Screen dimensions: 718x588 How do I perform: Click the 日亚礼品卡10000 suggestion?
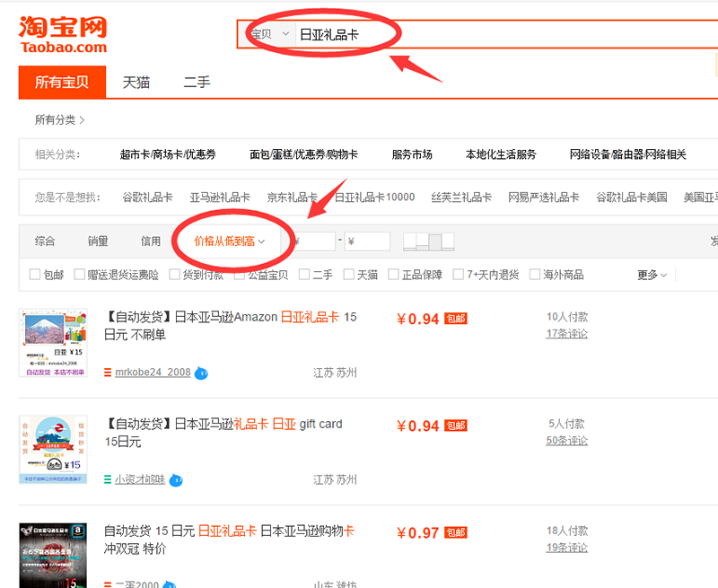point(374,197)
